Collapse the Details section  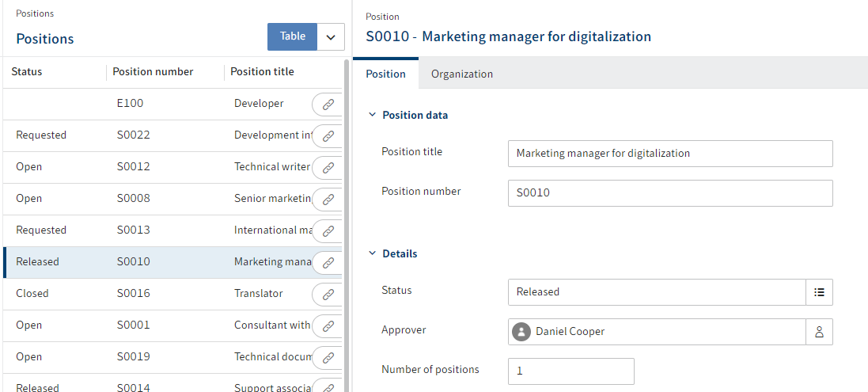click(x=373, y=253)
